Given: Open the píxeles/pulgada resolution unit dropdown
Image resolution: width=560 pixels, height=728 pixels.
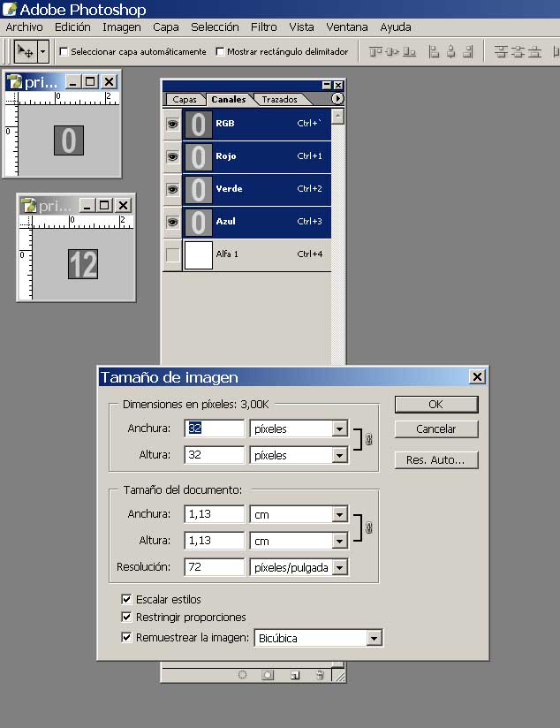Looking at the screenshot, I should 339,567.
